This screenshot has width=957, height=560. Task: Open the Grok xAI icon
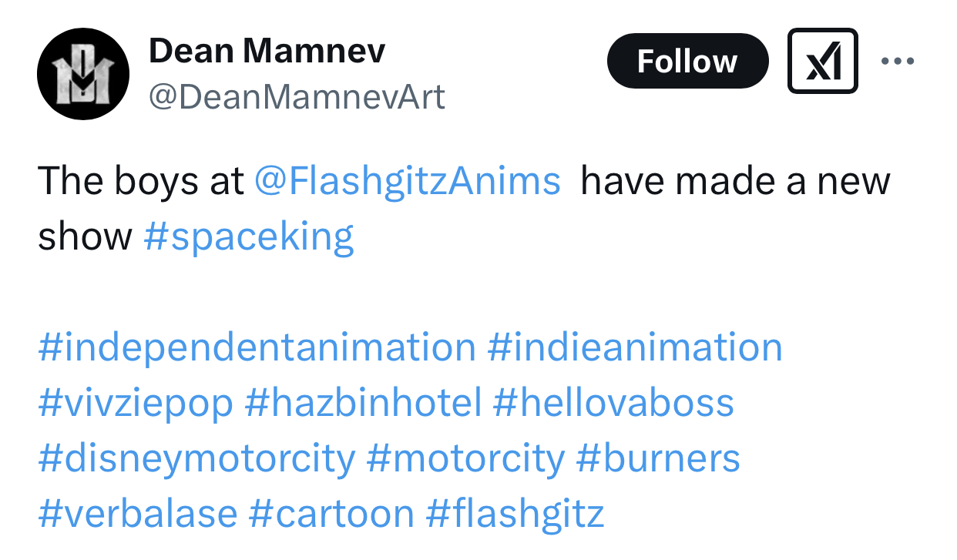tap(822, 61)
